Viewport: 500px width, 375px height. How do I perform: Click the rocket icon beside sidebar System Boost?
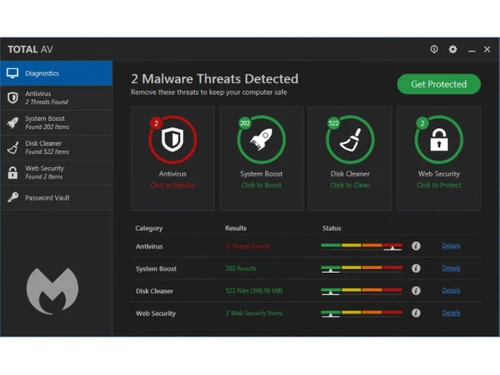click(13, 123)
